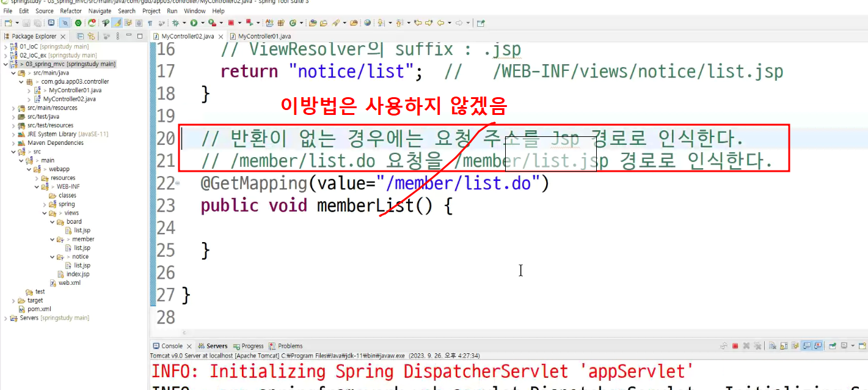Click the New file toolbar icon
Screen dimensions: 868x390
(x=9, y=23)
